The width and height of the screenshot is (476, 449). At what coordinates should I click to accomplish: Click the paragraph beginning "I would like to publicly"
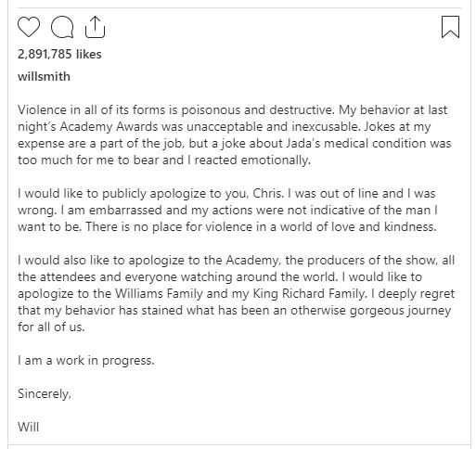click(x=227, y=211)
